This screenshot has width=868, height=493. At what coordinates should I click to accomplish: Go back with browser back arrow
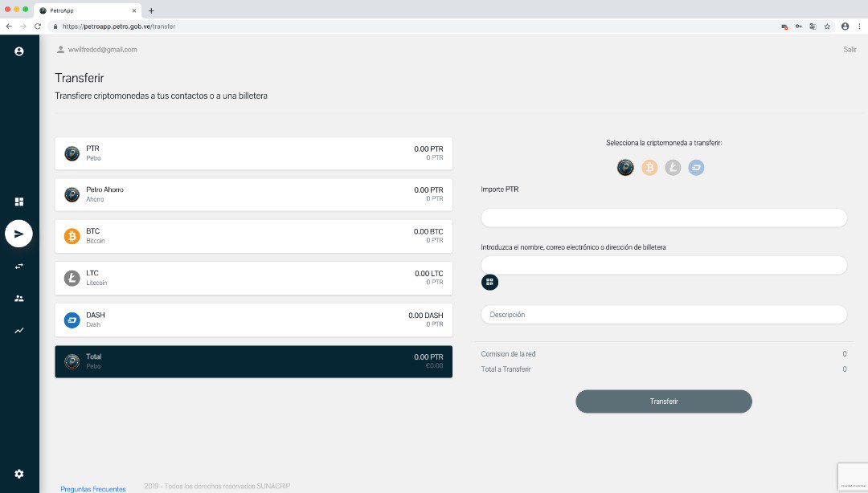(x=9, y=26)
